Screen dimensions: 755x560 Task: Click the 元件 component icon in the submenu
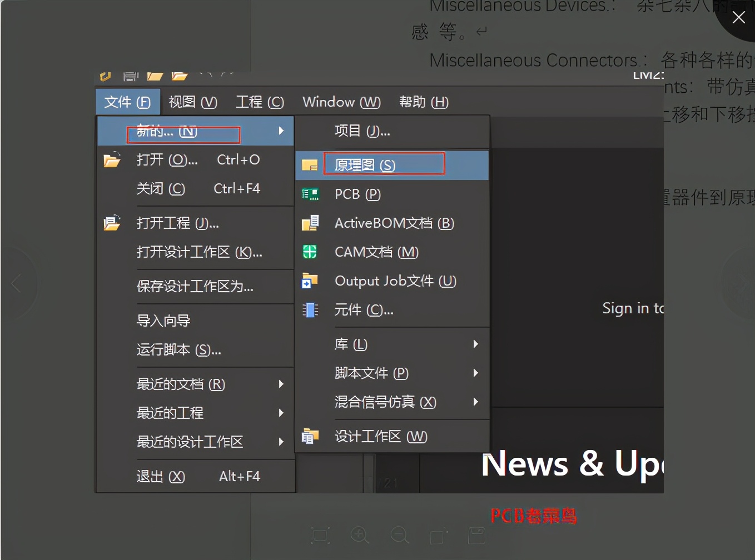click(310, 310)
